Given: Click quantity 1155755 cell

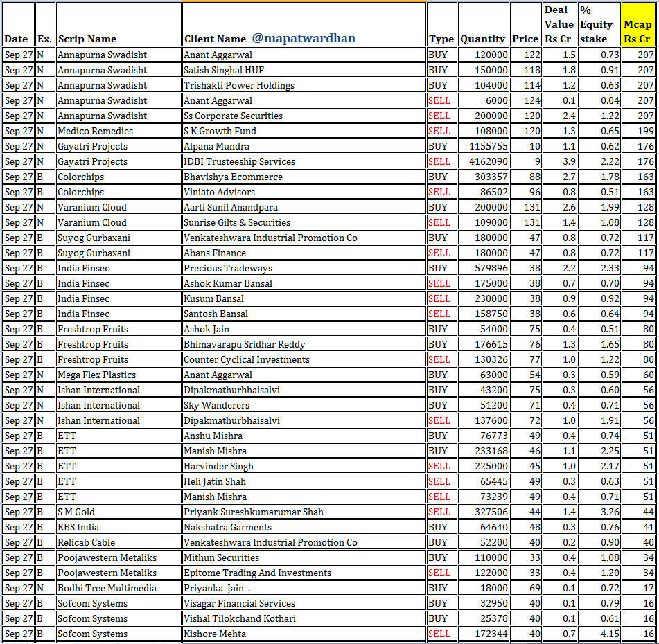Looking at the screenshot, I should click(484, 146).
